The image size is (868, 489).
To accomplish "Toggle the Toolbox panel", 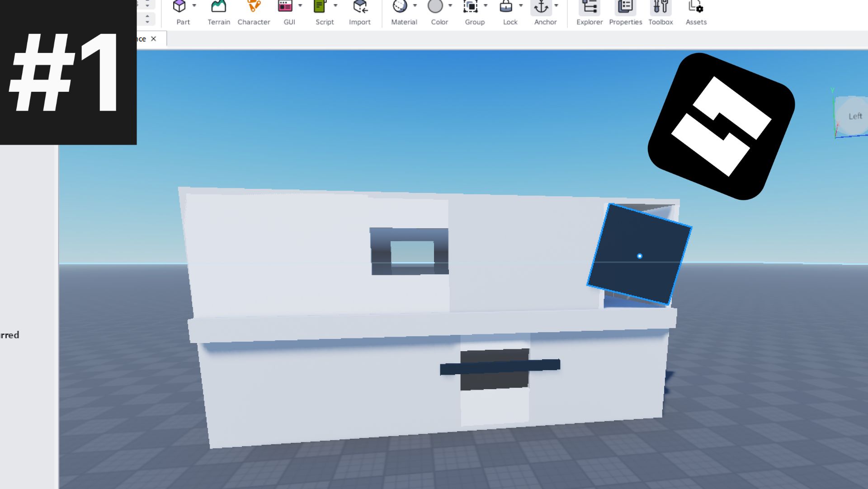I will pyautogui.click(x=660, y=6).
